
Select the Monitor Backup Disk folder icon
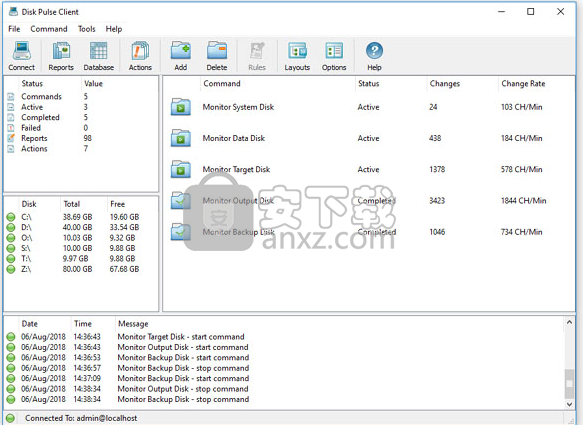click(x=181, y=232)
